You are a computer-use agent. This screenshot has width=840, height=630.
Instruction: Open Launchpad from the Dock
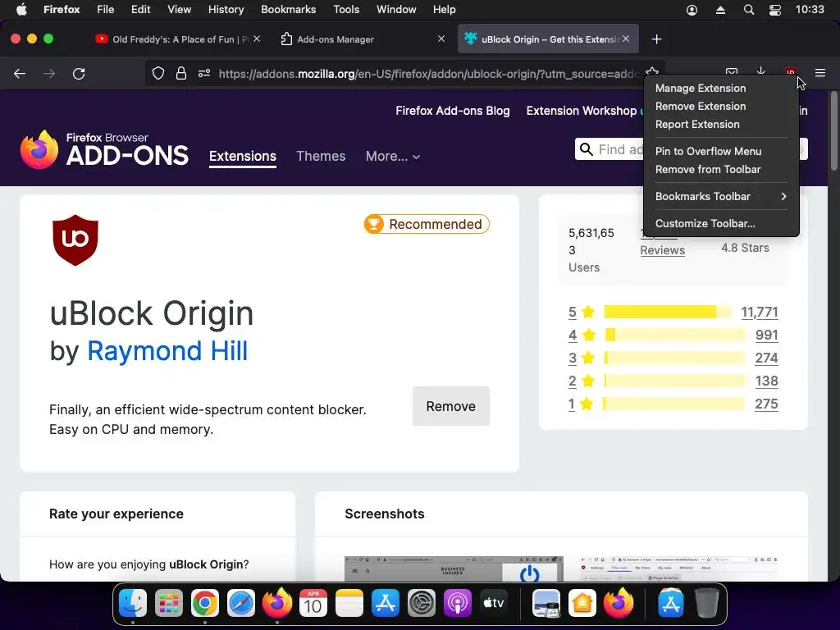[x=169, y=603]
